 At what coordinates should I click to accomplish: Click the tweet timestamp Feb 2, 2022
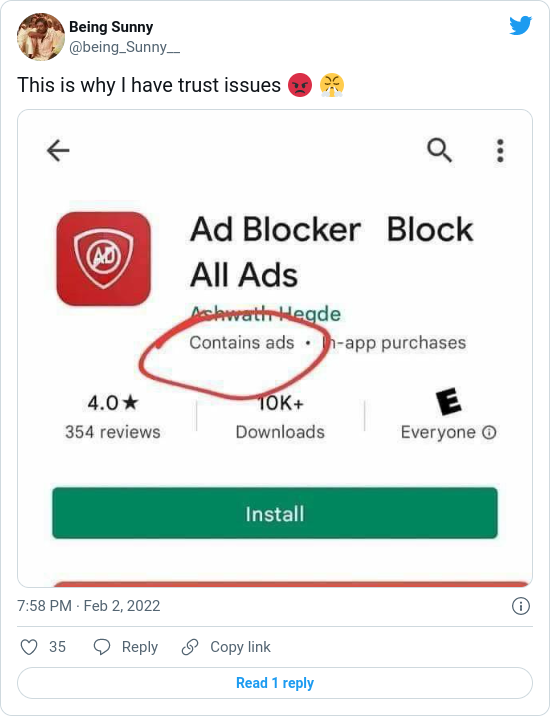[89, 606]
